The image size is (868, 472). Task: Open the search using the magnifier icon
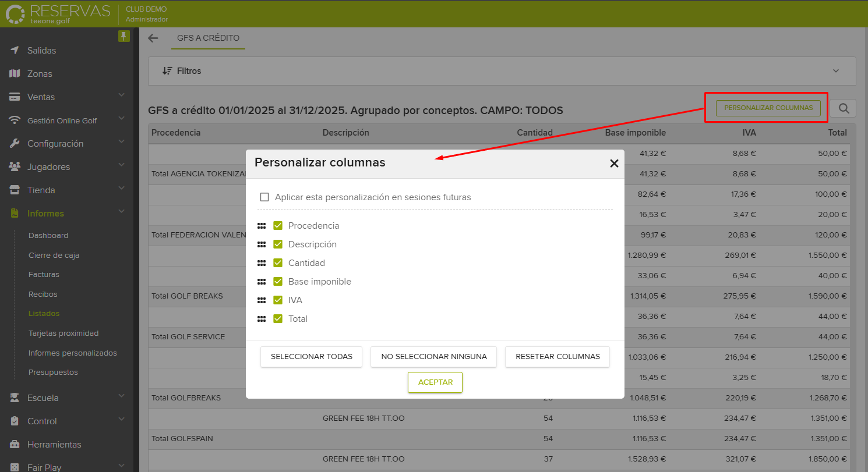pos(842,108)
